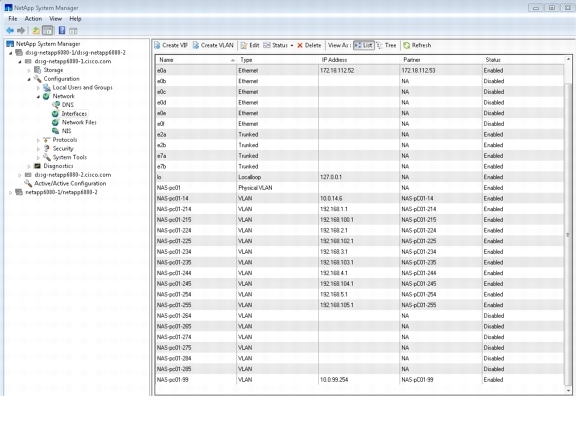Select the e2a trunked interface row
Viewport: 576px width, 431px height.
point(360,134)
